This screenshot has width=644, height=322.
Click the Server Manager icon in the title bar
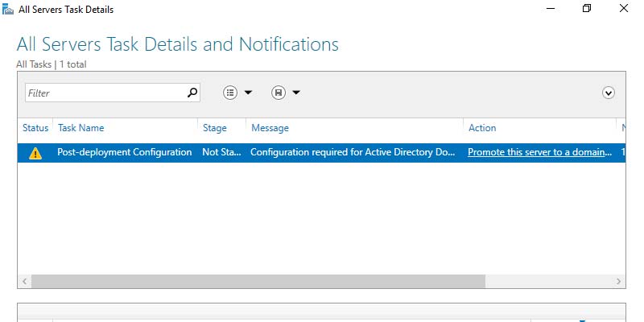(x=8, y=9)
